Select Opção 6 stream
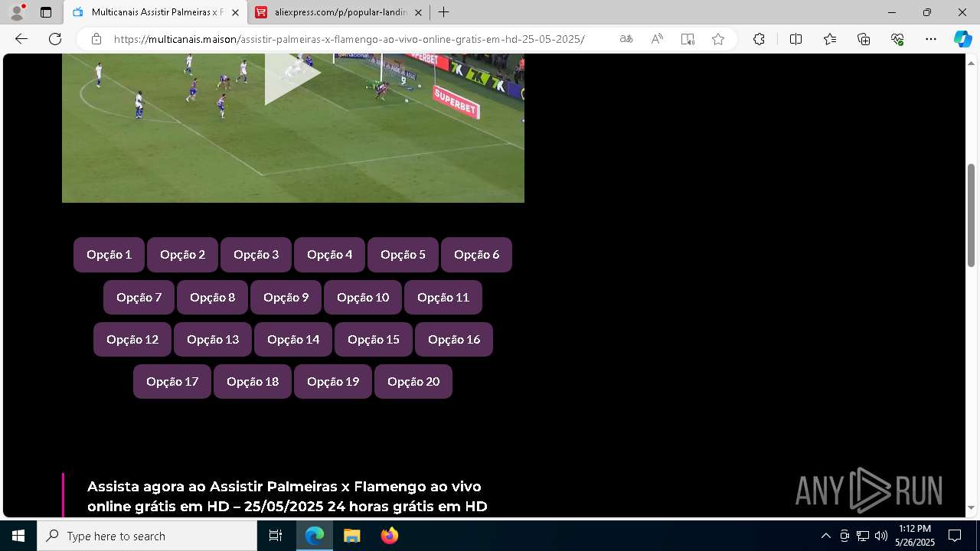The height and width of the screenshot is (551, 980). [476, 255]
